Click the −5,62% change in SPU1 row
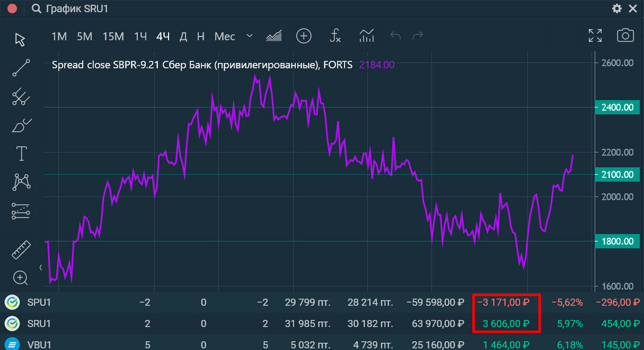The image size is (644, 350). (x=567, y=302)
